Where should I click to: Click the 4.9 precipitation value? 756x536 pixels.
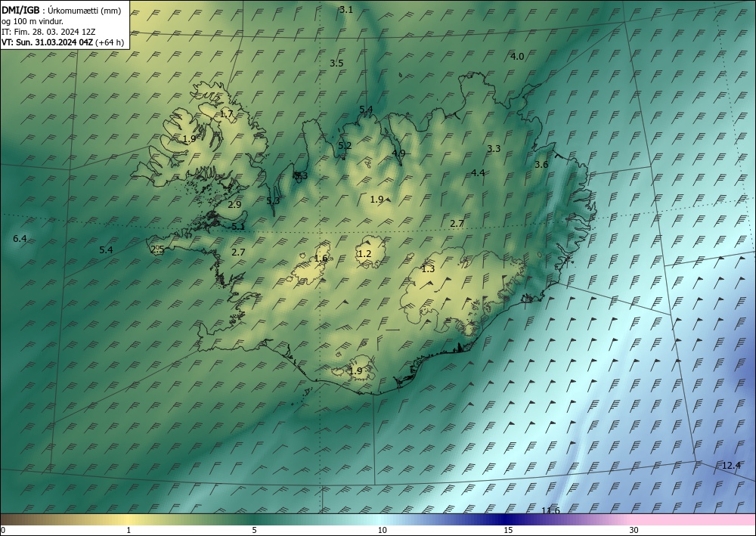[x=398, y=153]
